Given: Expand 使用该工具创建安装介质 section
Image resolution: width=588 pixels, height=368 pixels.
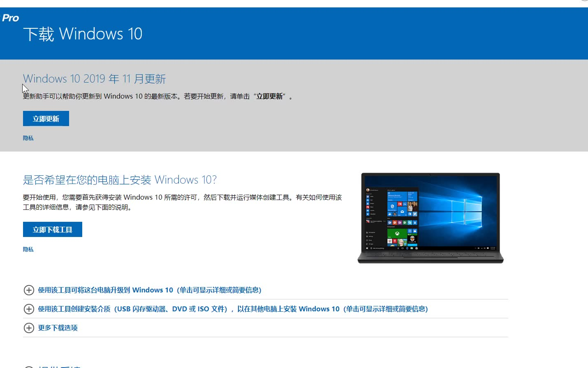Looking at the screenshot, I should [x=233, y=309].
